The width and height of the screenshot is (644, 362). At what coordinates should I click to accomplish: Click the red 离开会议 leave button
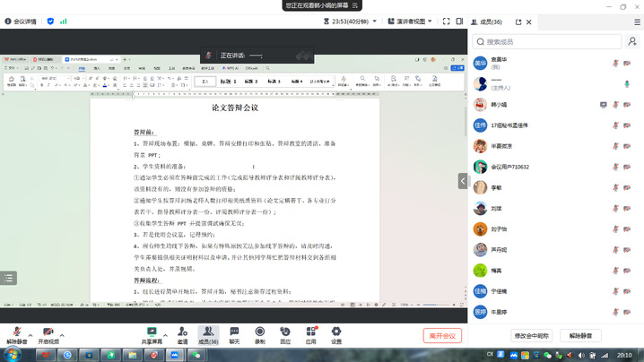[x=442, y=335]
